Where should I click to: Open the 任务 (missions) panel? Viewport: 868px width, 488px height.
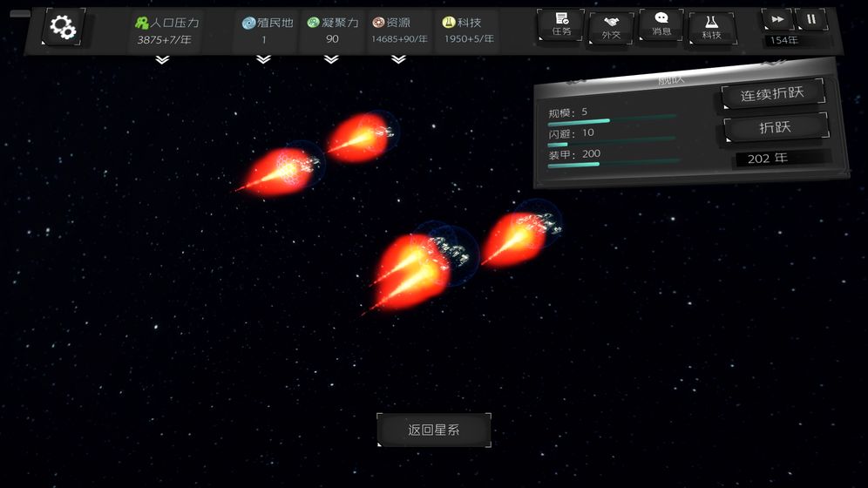561,24
